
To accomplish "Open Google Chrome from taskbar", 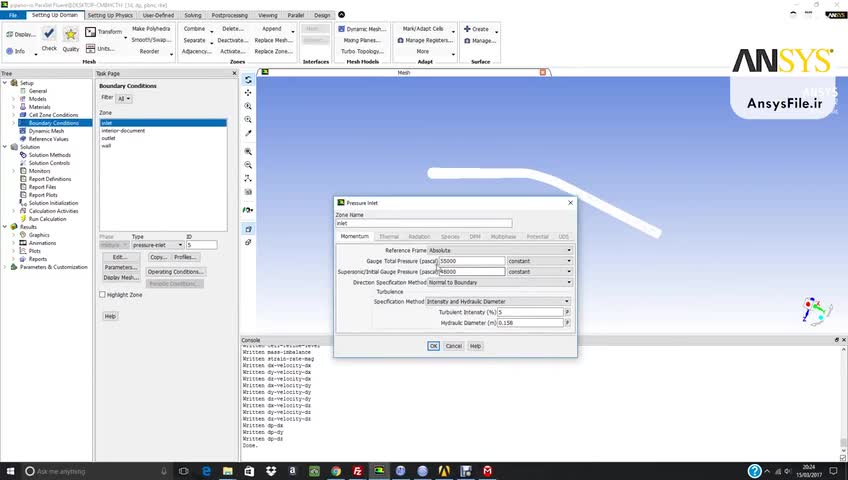I will click(336, 471).
